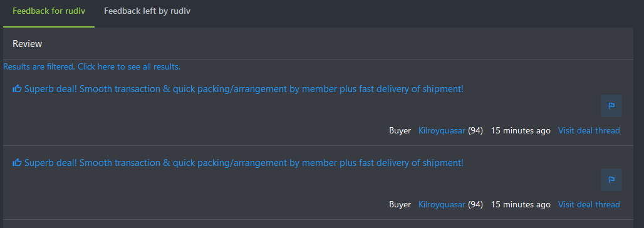Flag the first review with report icon

[x=611, y=106]
